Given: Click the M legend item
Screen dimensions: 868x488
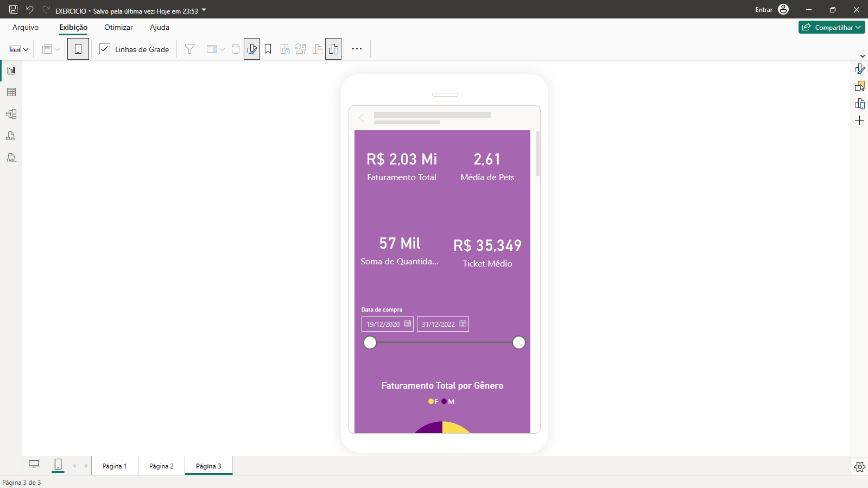Looking at the screenshot, I should (448, 402).
